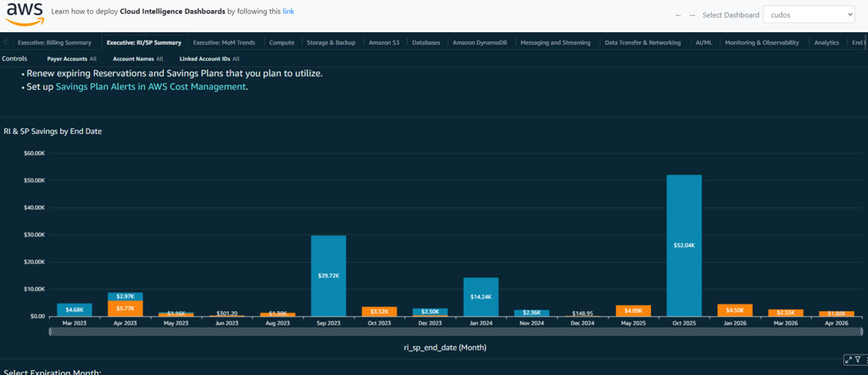The width and height of the screenshot is (868, 375).
Task: Select the Oct 2025 $52.04K bar
Action: (684, 244)
